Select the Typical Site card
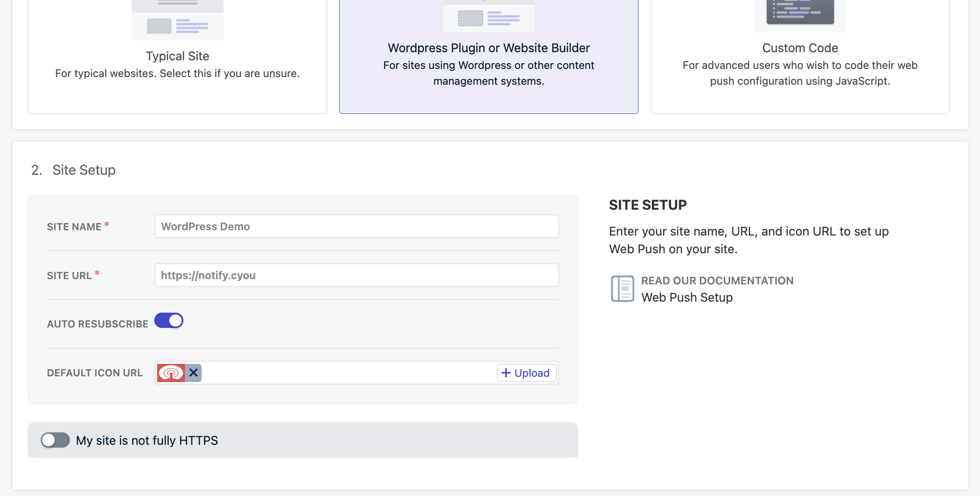This screenshot has width=980, height=496. 177,56
